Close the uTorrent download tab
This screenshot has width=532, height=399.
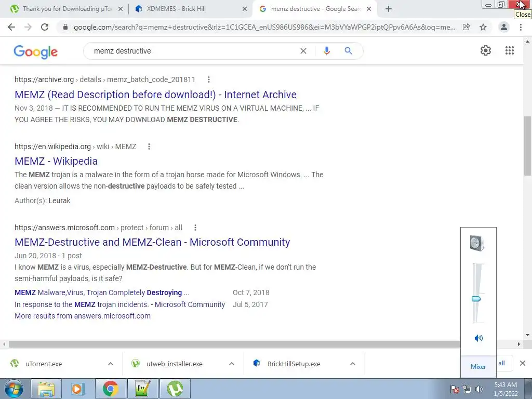121,9
